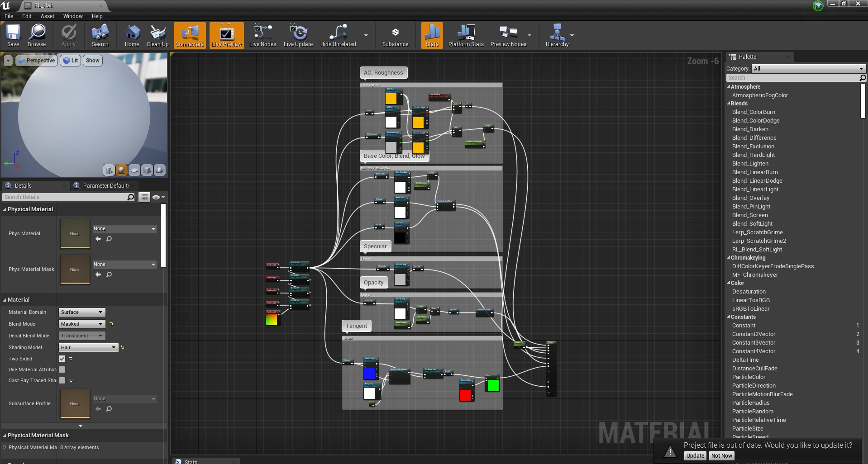Open the Shading Model dropdown

(88, 347)
